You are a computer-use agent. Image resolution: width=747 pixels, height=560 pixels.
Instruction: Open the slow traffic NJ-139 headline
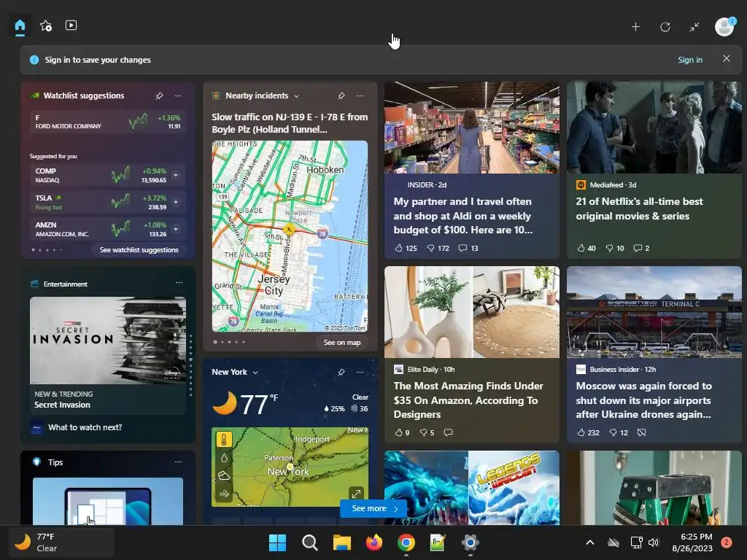(x=290, y=122)
